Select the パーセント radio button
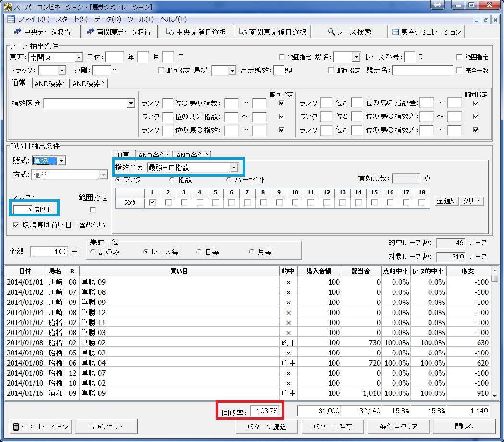504x442 pixels. pyautogui.click(x=229, y=180)
